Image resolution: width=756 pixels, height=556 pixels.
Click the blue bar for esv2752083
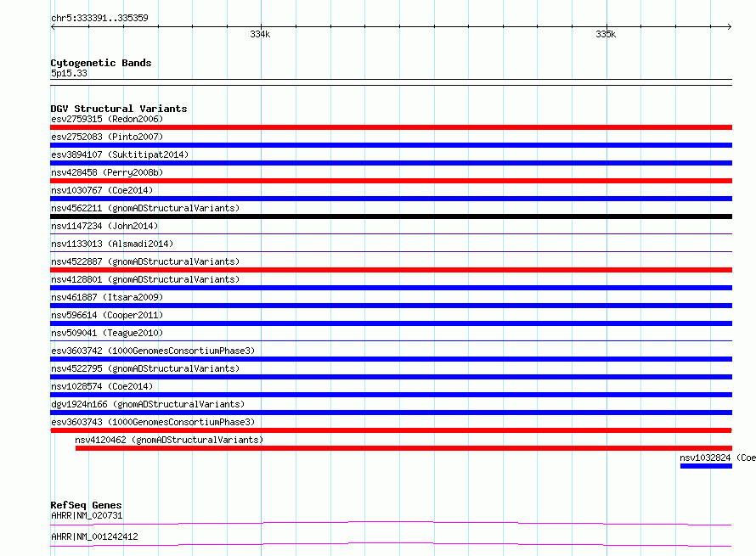(391, 145)
